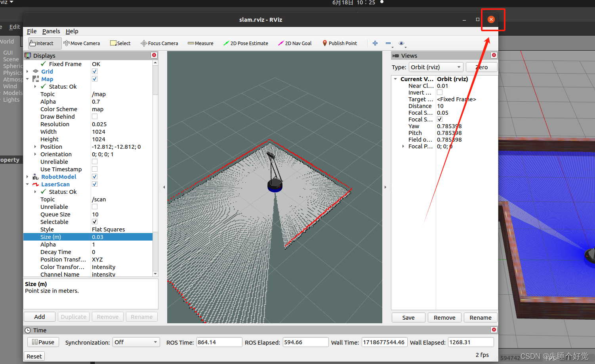
Task: Collapse the left panel splitter arrow
Action: tap(164, 187)
